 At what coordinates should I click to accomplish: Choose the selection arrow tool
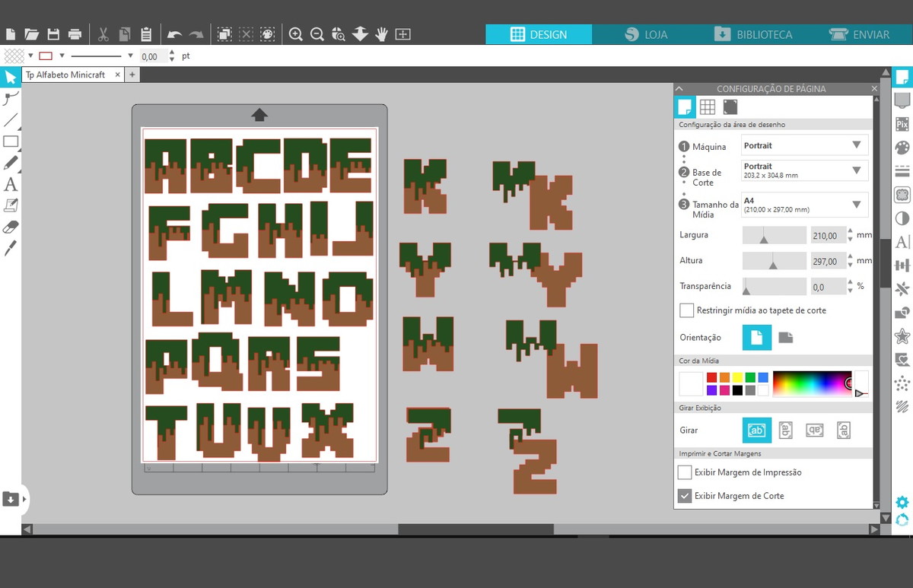tap(11, 78)
